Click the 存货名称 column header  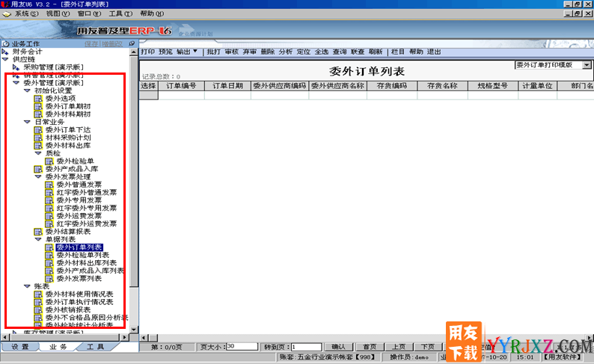click(442, 86)
